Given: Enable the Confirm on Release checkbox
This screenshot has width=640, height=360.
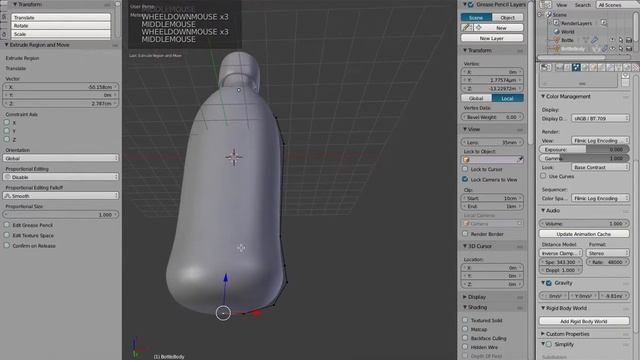Looking at the screenshot, I should [x=7, y=246].
